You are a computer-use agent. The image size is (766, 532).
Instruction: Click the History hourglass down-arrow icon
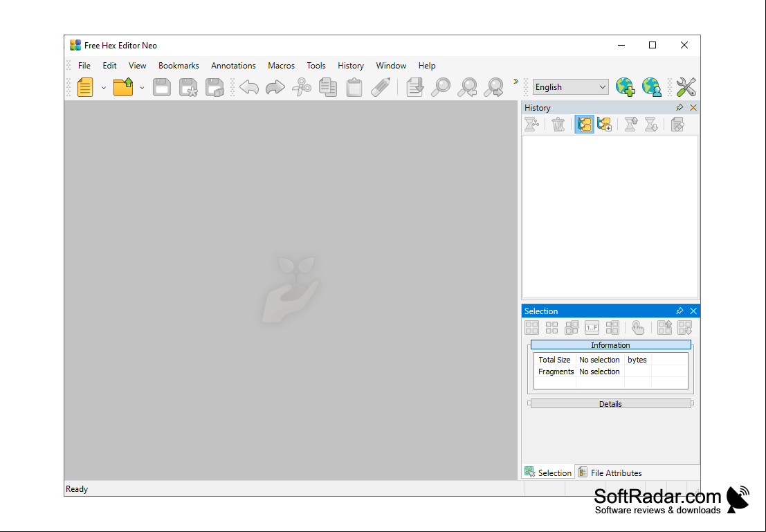click(x=650, y=125)
